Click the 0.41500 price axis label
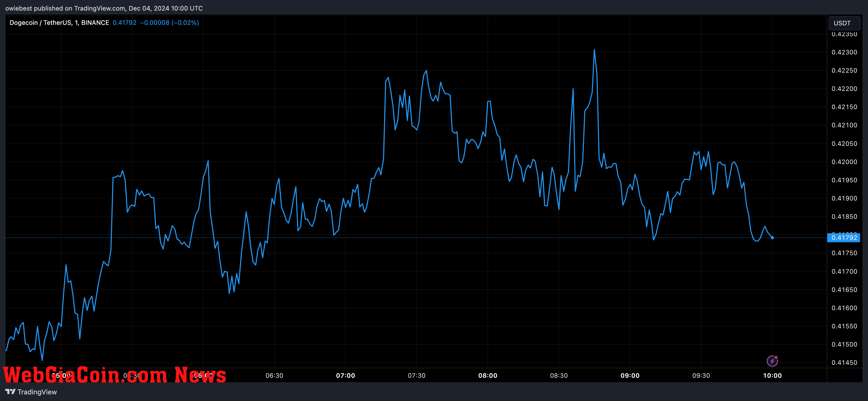The width and height of the screenshot is (868, 401). tap(844, 344)
